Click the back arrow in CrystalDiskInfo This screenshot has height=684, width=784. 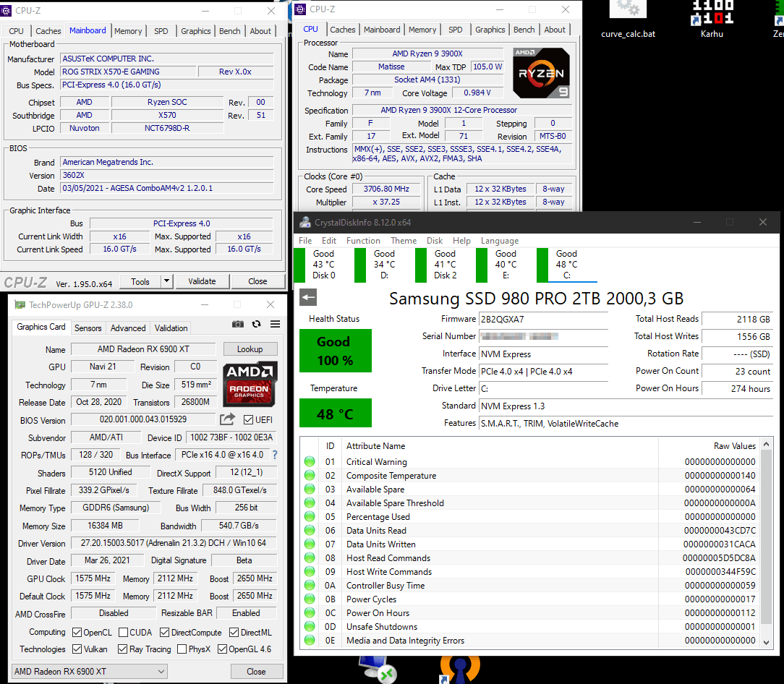pyautogui.click(x=308, y=297)
